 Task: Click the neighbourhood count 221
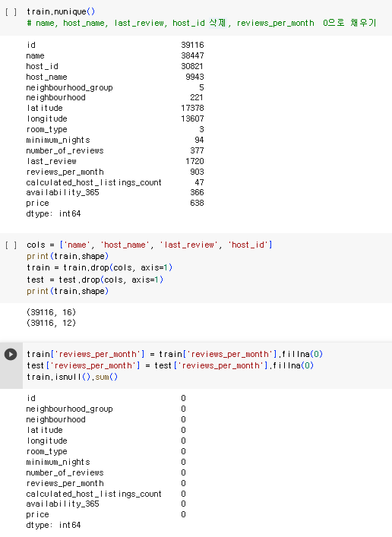click(197, 98)
